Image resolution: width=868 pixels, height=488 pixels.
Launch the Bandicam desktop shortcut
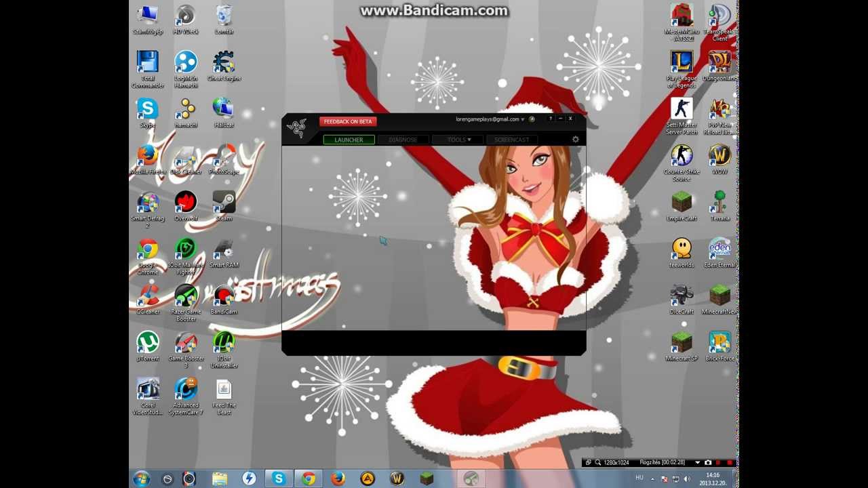click(x=224, y=300)
